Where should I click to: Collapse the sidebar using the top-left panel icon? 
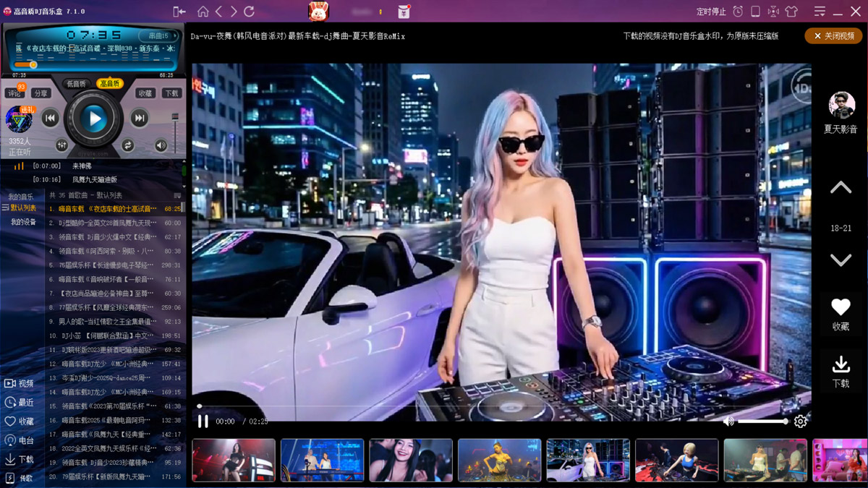click(179, 12)
